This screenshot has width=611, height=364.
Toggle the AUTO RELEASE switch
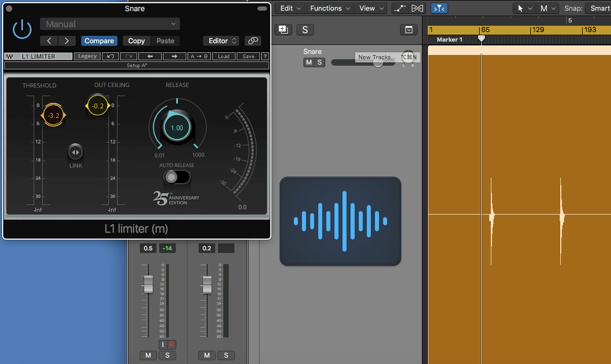pyautogui.click(x=177, y=177)
